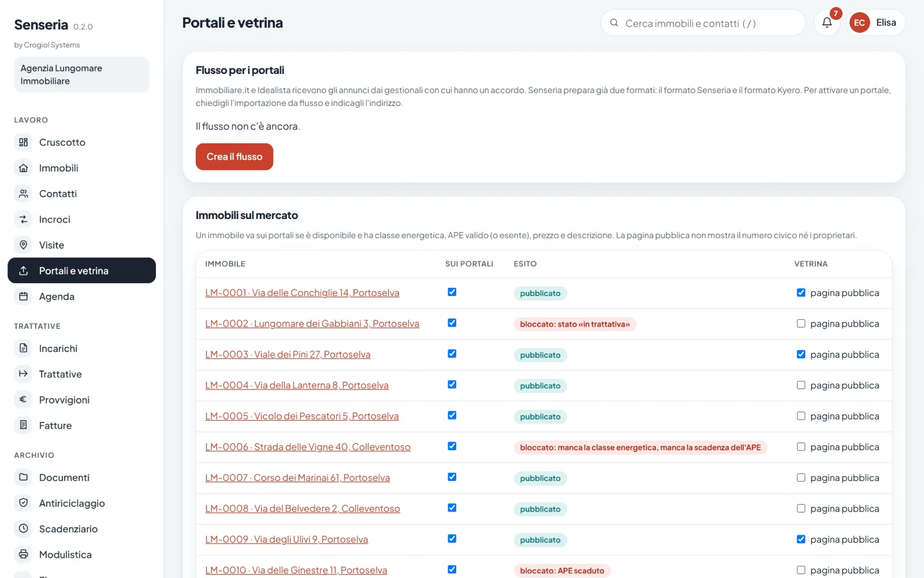This screenshot has height=578, width=924.
Task: Click the Trattative arrow icon
Action: click(23, 374)
